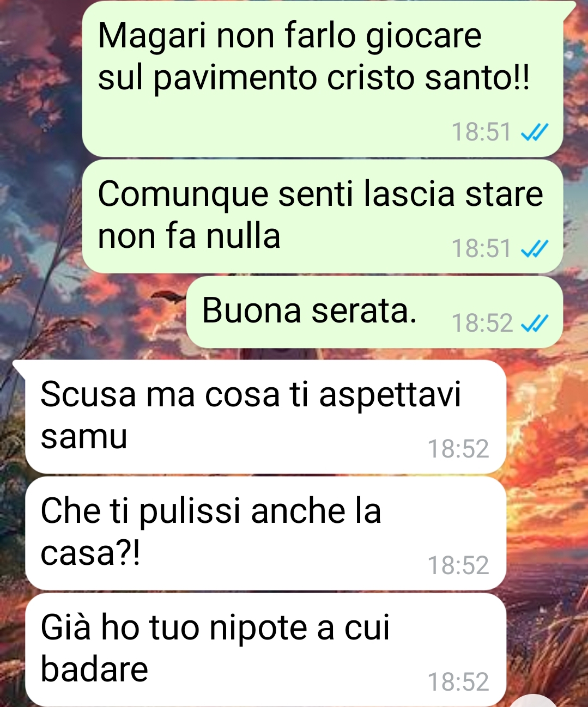Select the "Magari non farlo giocare" message bubble
The width and height of the screenshot is (588, 707).
pyautogui.click(x=323, y=79)
